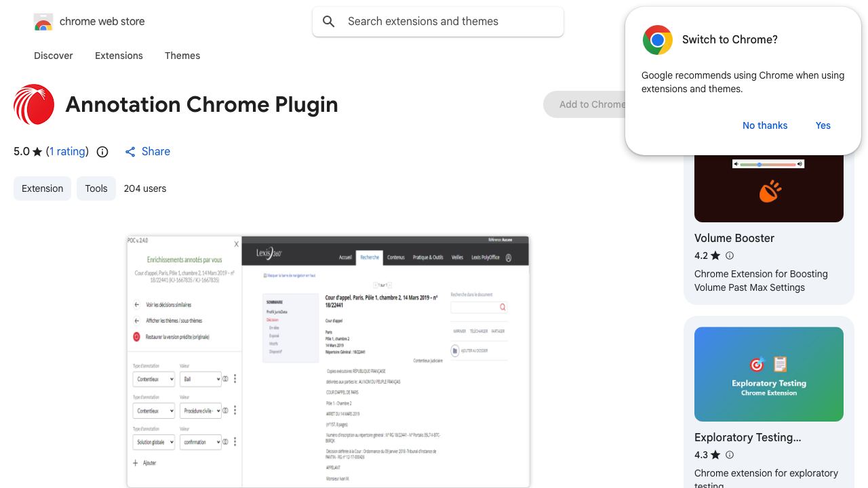Click the Volume Booster rating info icon
The image size is (868, 488).
point(730,256)
